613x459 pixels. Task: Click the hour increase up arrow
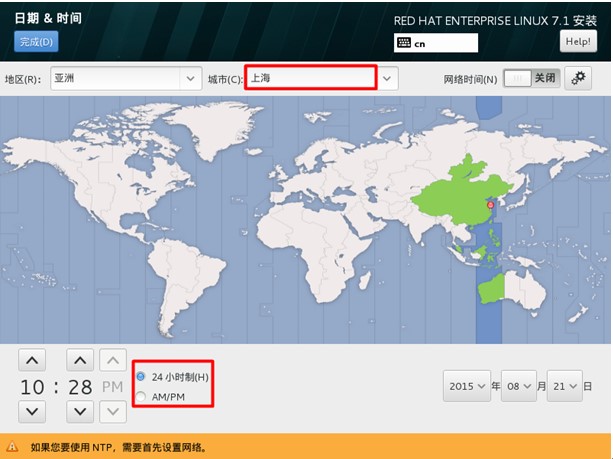click(32, 360)
